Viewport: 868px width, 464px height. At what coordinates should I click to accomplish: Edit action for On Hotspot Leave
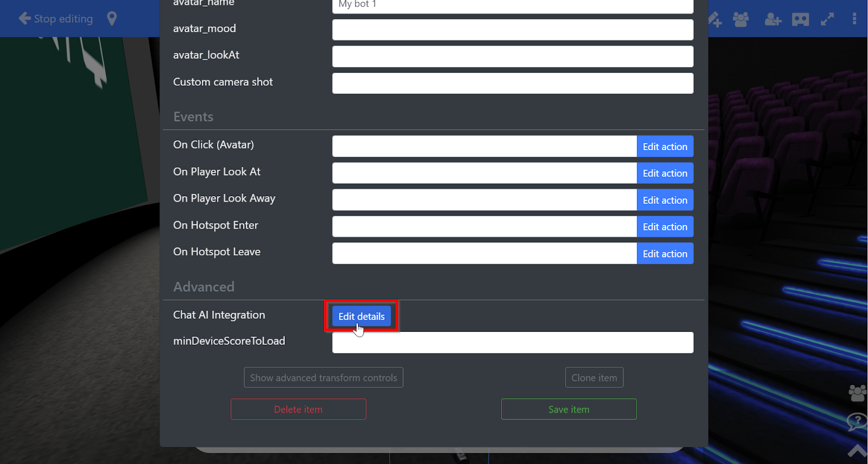click(x=665, y=254)
